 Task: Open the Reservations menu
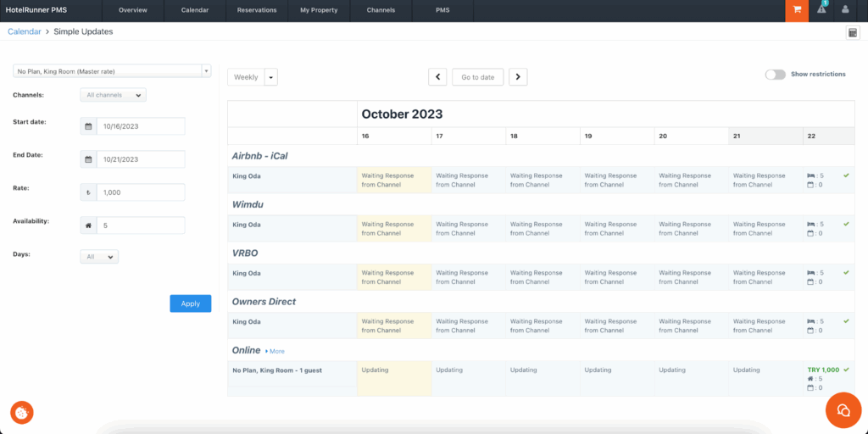[257, 10]
